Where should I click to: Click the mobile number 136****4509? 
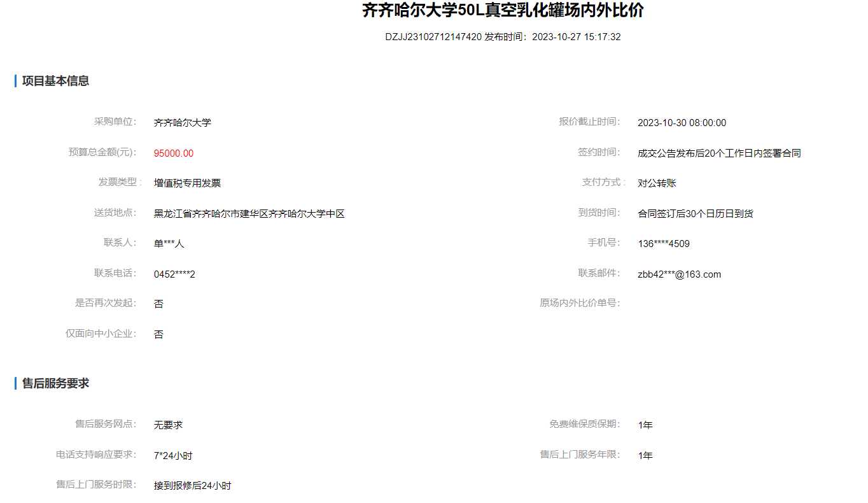[664, 244]
